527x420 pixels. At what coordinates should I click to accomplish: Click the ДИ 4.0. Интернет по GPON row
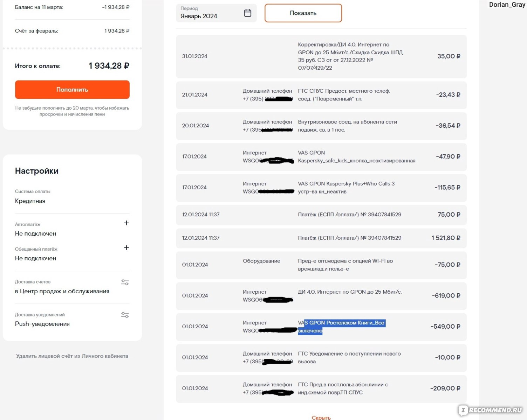(x=321, y=296)
